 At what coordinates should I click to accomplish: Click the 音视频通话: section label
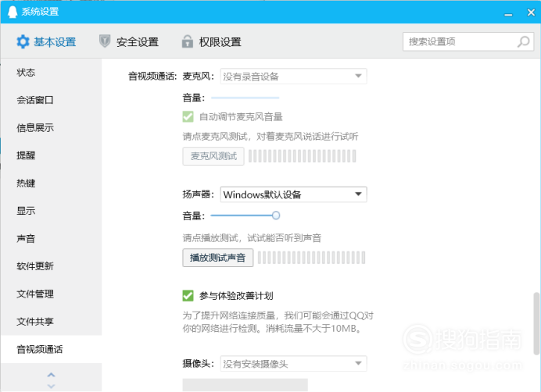152,77
